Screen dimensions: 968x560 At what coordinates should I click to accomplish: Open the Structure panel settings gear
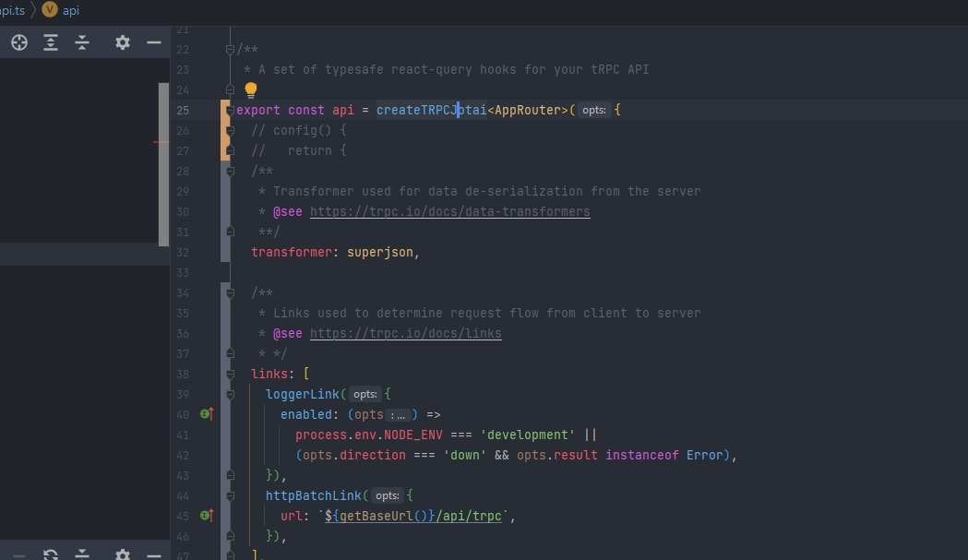(x=123, y=42)
